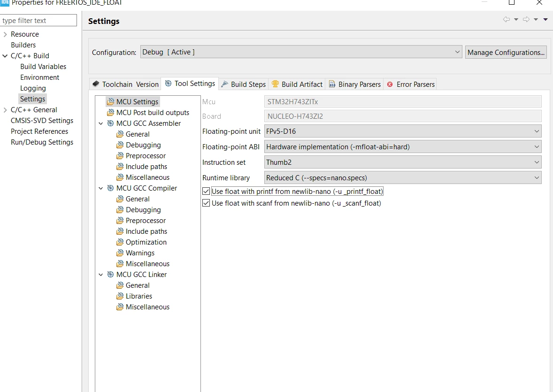The image size is (553, 392).
Task: Switch to Build Steps tab
Action: coord(243,84)
